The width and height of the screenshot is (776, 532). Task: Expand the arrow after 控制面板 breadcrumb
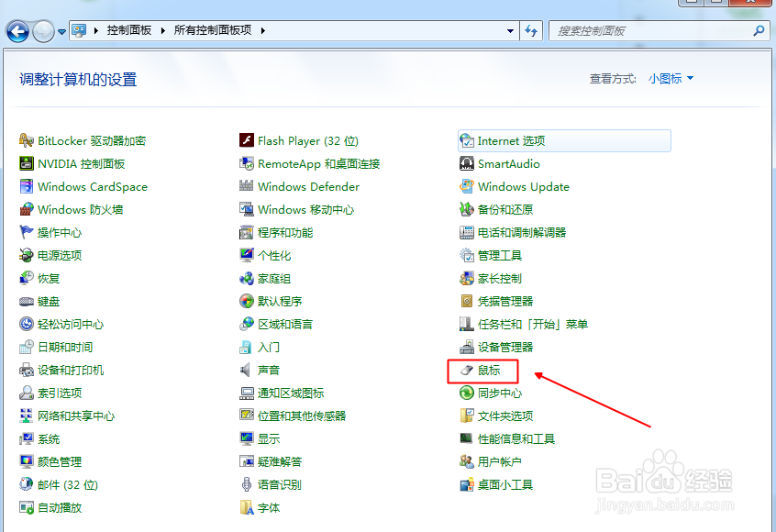pos(163,30)
